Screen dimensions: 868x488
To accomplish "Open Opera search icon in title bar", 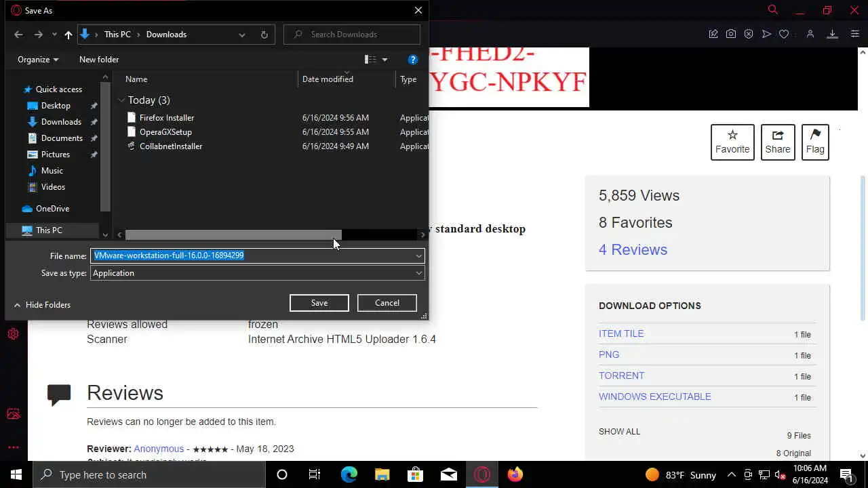I will pyautogui.click(x=772, y=9).
